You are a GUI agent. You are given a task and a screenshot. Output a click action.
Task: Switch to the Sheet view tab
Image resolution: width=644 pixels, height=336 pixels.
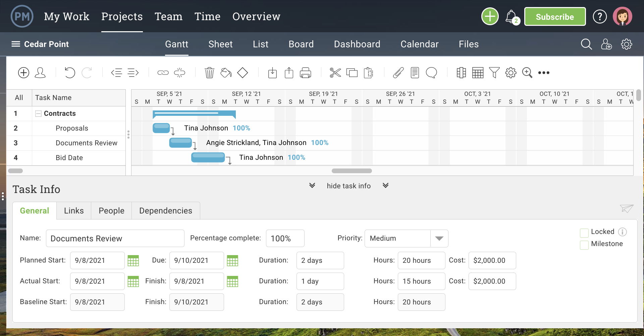click(220, 44)
